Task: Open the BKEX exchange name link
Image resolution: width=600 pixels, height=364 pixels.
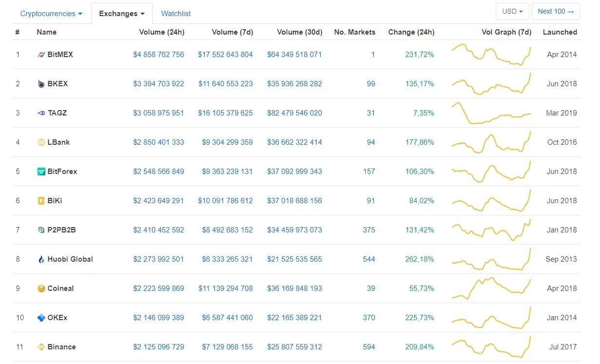Action: [x=58, y=84]
